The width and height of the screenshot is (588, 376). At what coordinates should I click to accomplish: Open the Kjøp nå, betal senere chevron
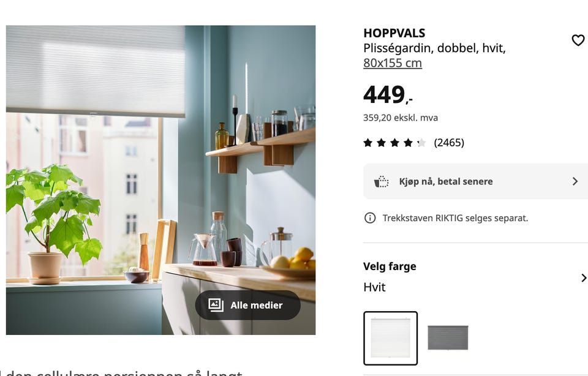point(575,181)
